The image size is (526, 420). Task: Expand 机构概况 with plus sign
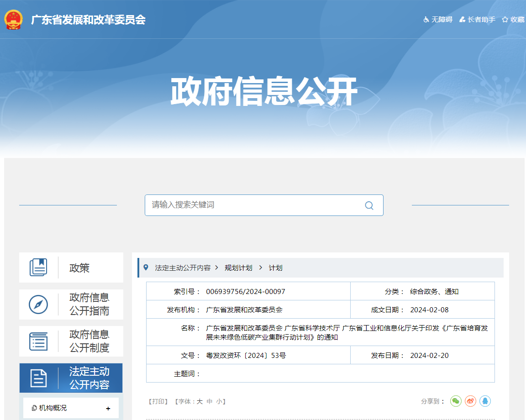(x=108, y=409)
